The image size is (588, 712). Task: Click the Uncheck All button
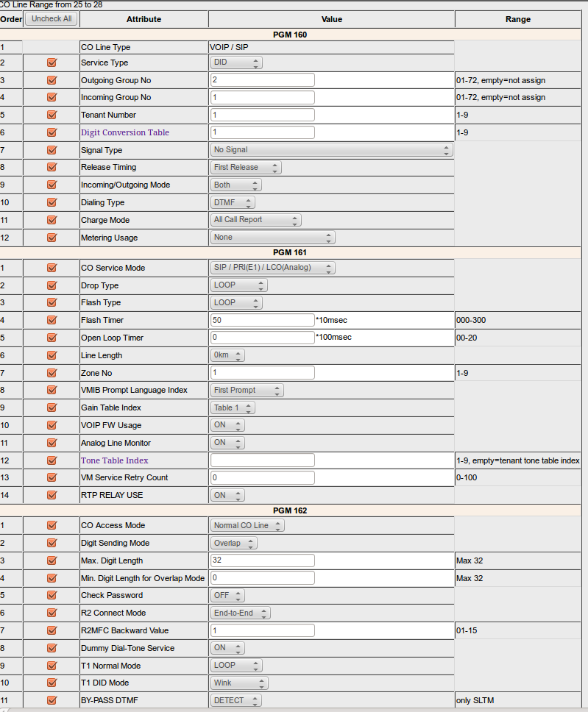point(52,18)
